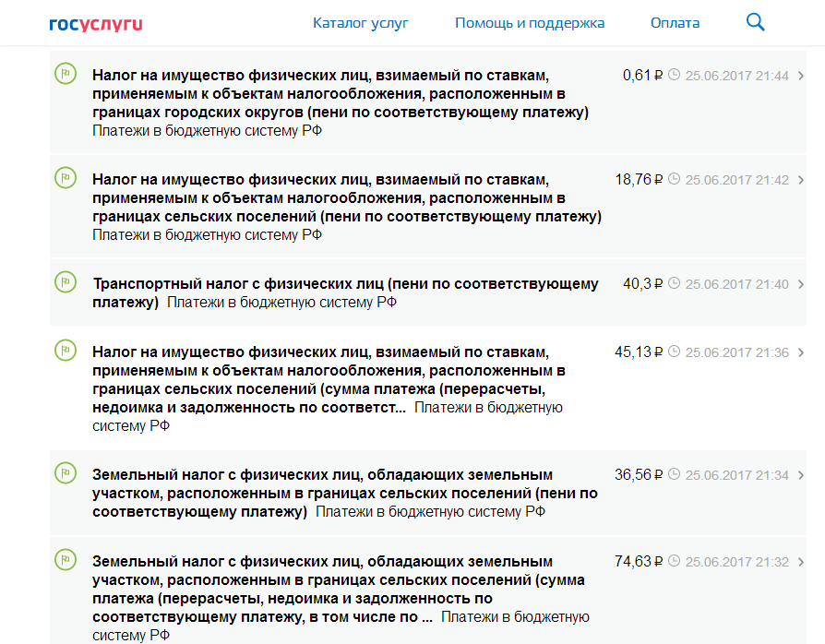Click the Госуслуги logo

click(96, 23)
